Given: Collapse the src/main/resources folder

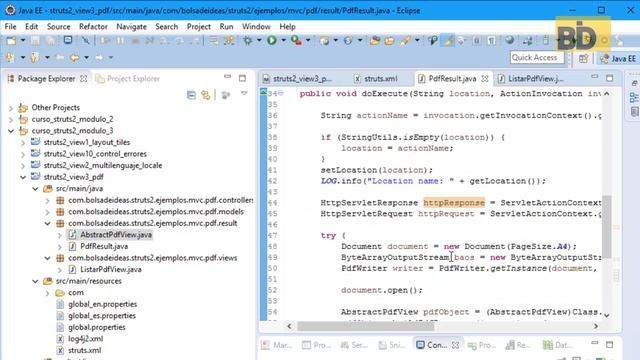Looking at the screenshot, I should (x=35, y=281).
